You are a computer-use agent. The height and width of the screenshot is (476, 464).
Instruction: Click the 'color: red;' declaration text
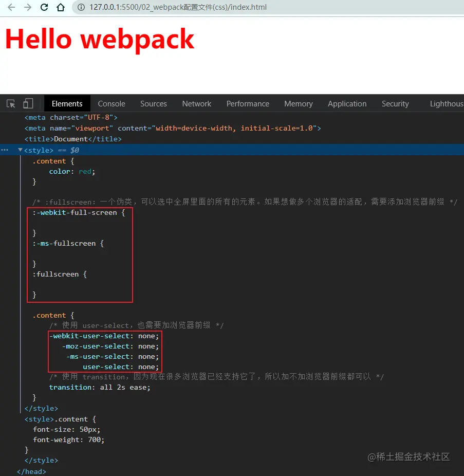coord(72,172)
